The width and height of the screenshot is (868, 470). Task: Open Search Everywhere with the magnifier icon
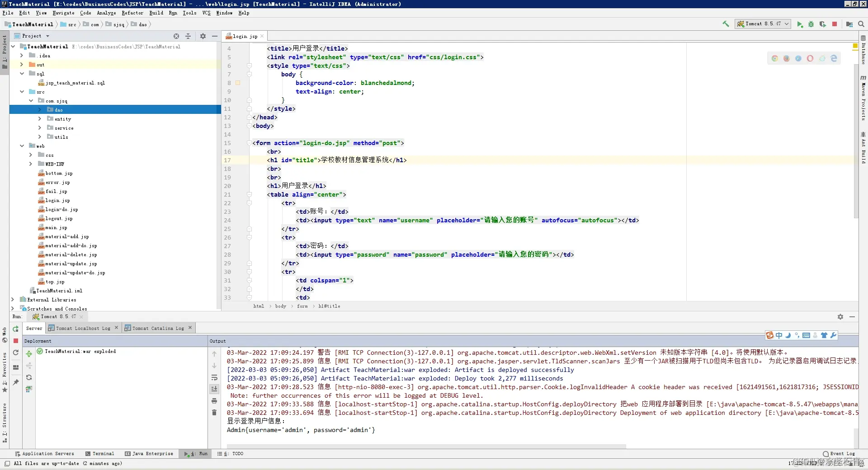(861, 24)
